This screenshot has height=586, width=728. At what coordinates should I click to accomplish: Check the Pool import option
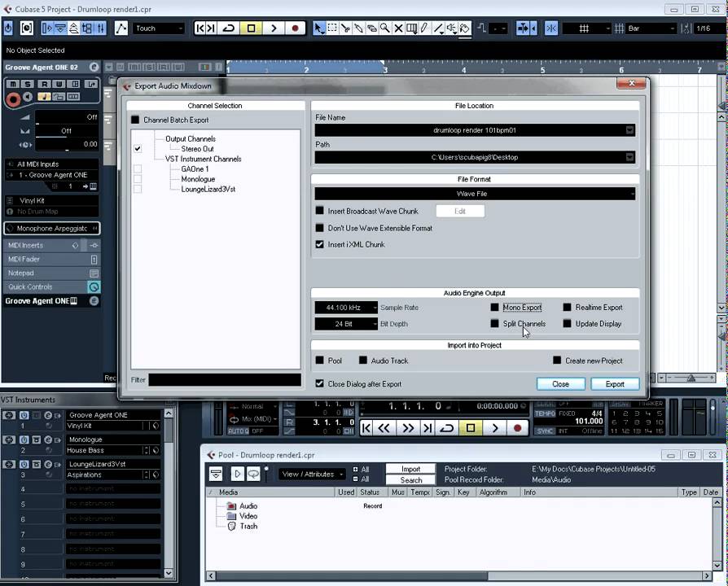tap(319, 360)
